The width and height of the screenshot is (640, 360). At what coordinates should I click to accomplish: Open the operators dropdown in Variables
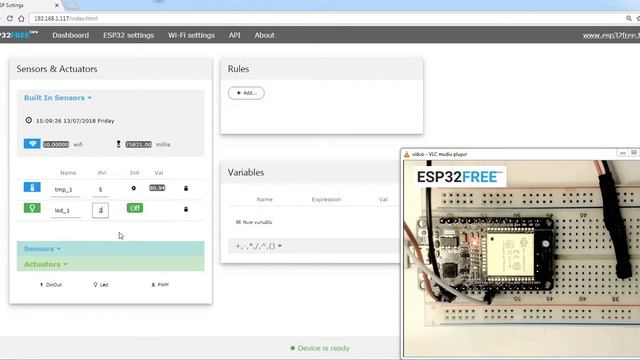pyautogui.click(x=259, y=246)
